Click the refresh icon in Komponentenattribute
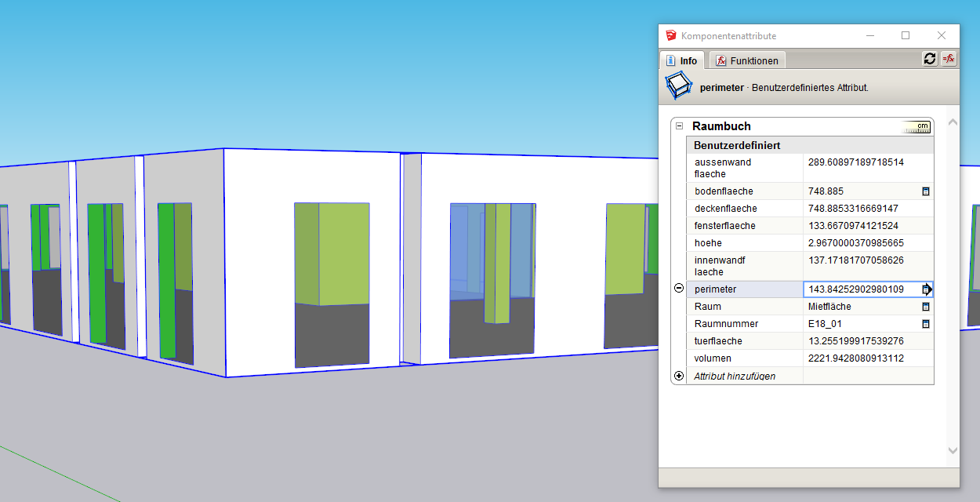Viewport: 980px width, 502px height. click(x=930, y=59)
